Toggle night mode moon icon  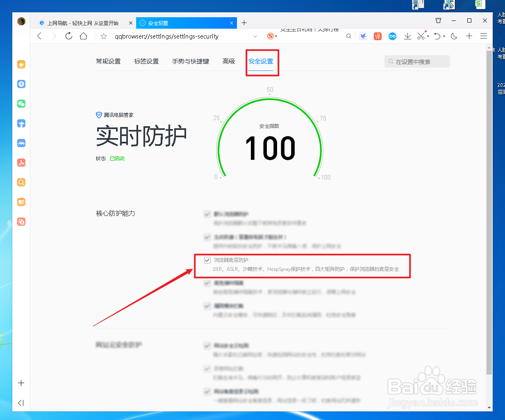454,36
